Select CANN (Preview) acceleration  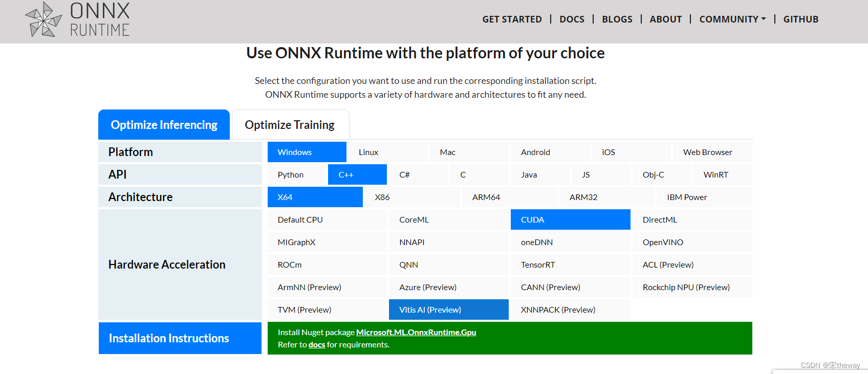571,287
